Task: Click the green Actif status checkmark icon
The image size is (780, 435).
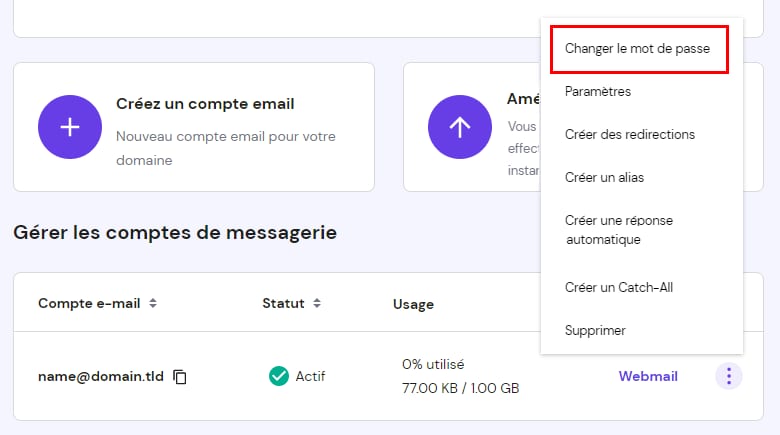Action: pyautogui.click(x=279, y=377)
